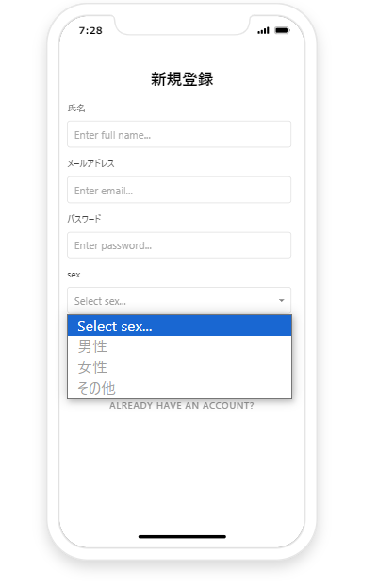Open the Already Have An Account link
The image size is (378, 588).
point(182,406)
